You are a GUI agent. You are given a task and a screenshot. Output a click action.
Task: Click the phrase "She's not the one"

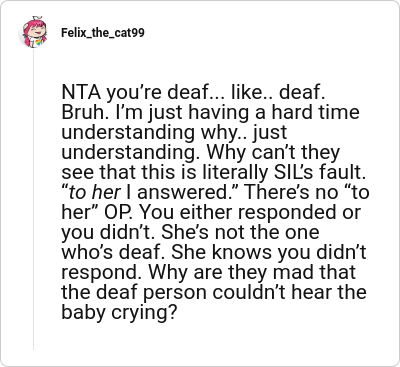[x=240, y=232]
